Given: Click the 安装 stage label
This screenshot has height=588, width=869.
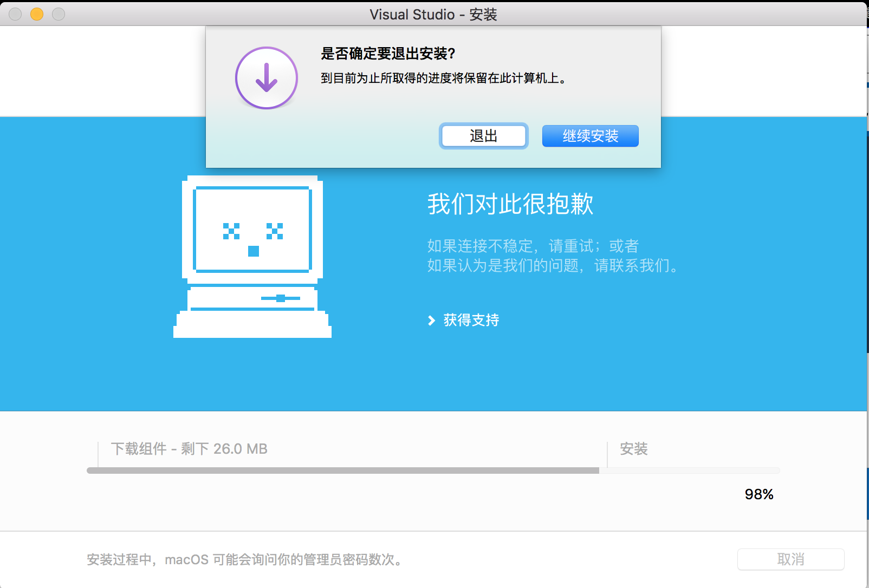Looking at the screenshot, I should (x=634, y=449).
